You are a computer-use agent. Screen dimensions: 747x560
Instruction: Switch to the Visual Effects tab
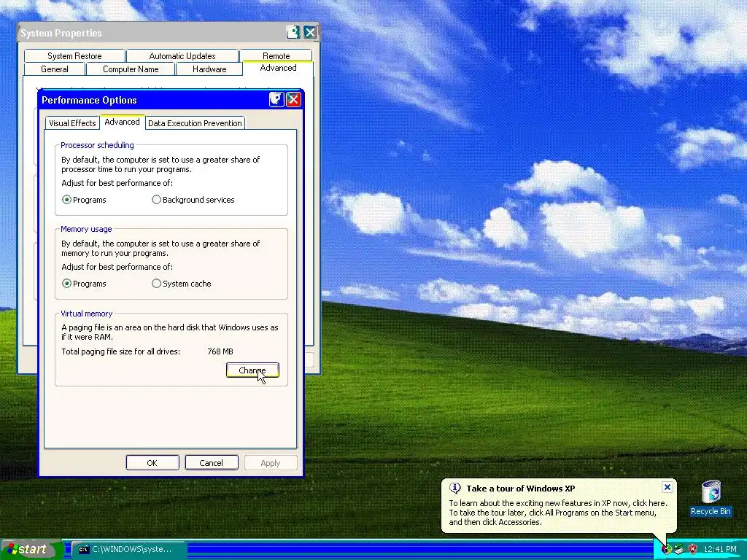pyautogui.click(x=72, y=122)
